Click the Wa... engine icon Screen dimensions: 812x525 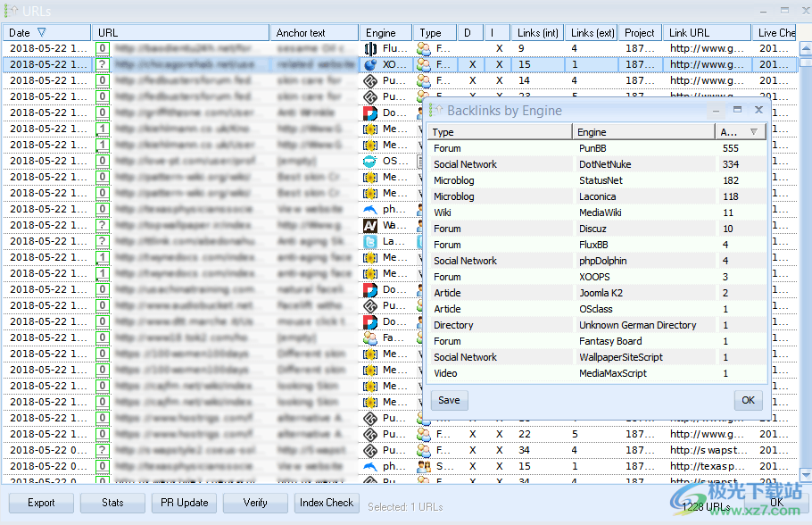click(x=369, y=225)
